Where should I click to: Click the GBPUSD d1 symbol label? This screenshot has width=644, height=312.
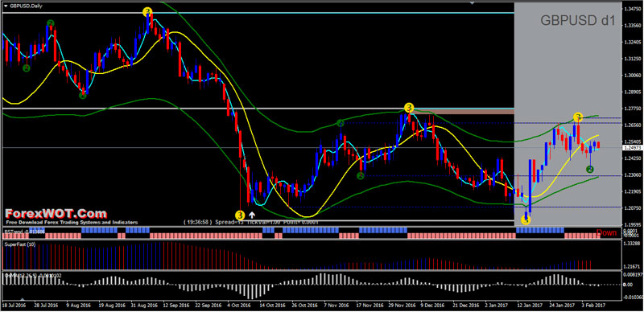[x=577, y=21]
